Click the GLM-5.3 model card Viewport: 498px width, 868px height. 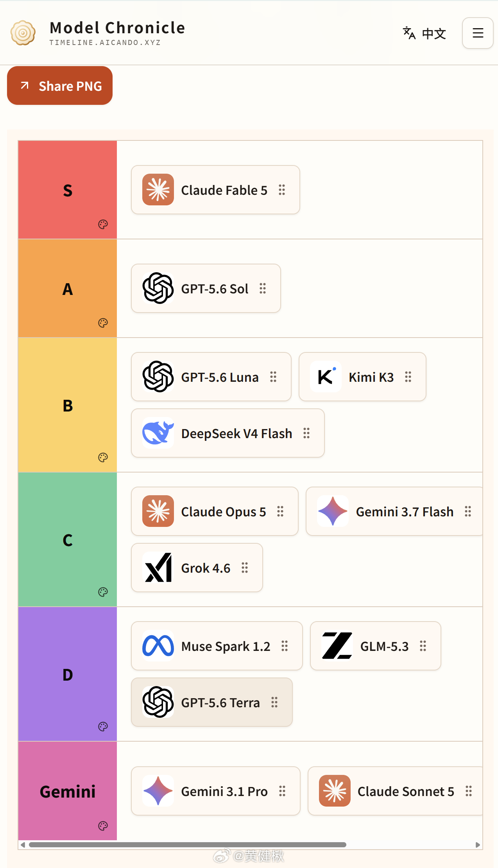(376, 646)
